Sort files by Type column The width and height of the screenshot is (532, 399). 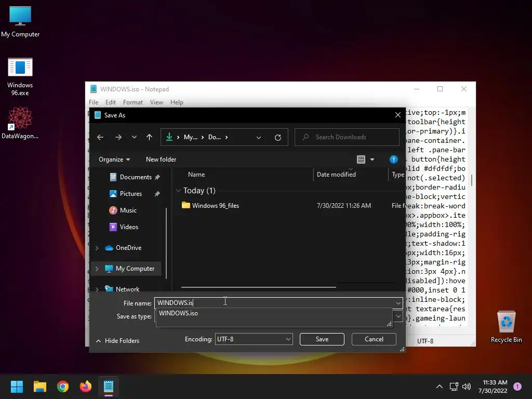point(397,175)
